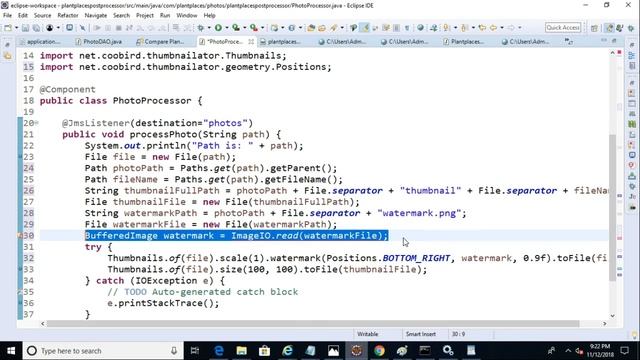Click the Skip All Breakpoints icon
Screen dimensions: 640x360
pyautogui.click(x=82, y=28)
